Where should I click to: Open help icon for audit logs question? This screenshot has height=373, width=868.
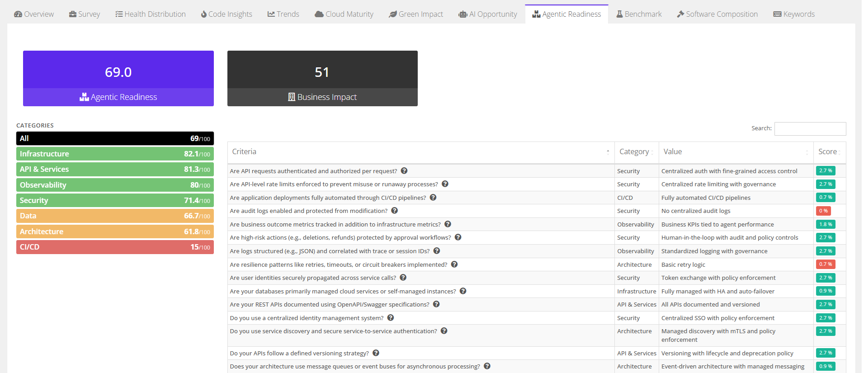point(395,211)
